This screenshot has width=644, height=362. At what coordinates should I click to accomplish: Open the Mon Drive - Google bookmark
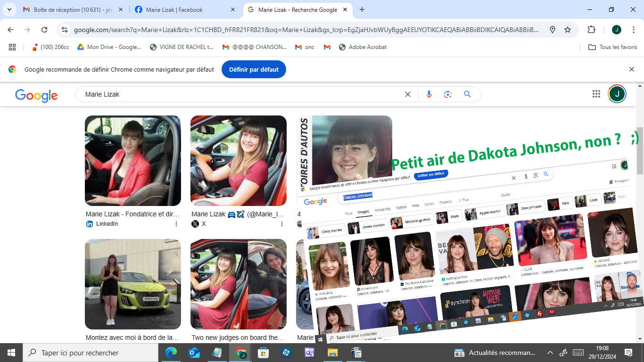109,47
